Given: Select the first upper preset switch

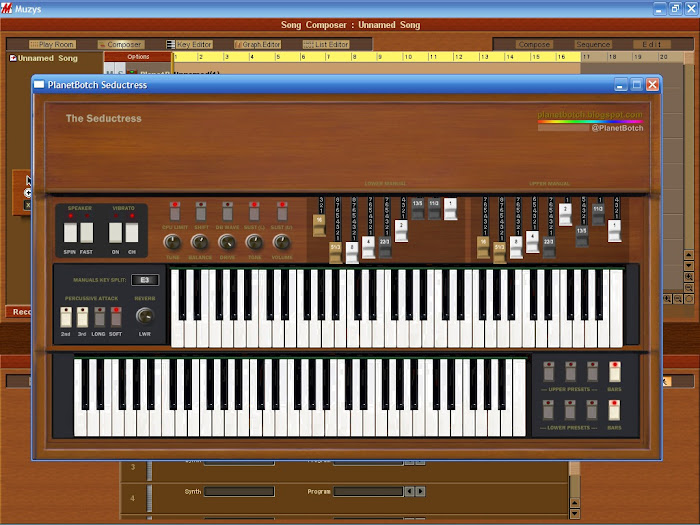Looking at the screenshot, I should pos(549,372).
